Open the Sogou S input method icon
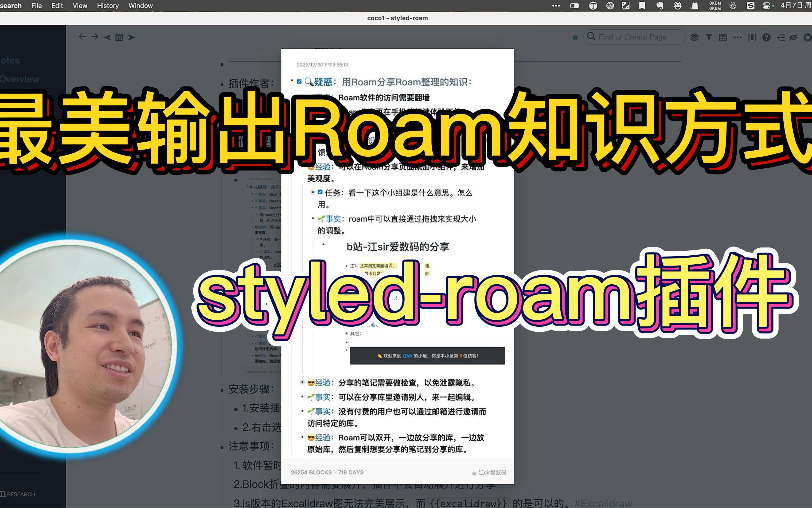Screen dimensions: 812x508 (x=751, y=6)
